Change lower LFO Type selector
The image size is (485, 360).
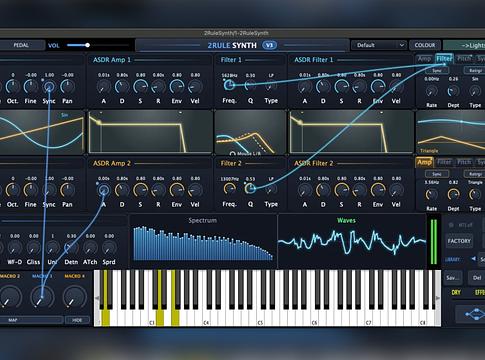coord(475,194)
